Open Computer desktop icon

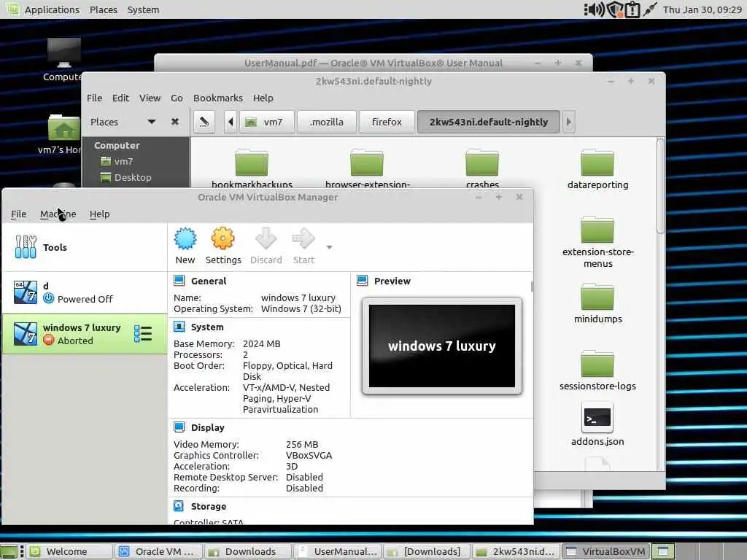[x=64, y=60]
